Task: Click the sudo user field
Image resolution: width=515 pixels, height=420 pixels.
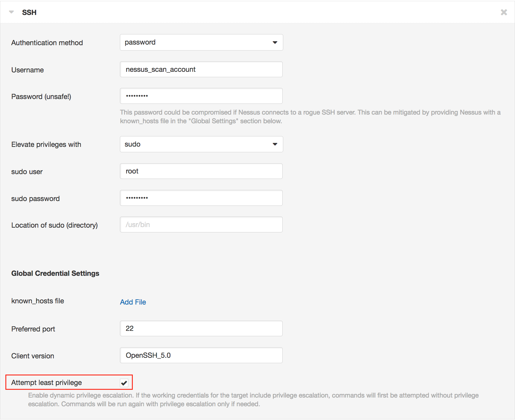Action: [201, 171]
